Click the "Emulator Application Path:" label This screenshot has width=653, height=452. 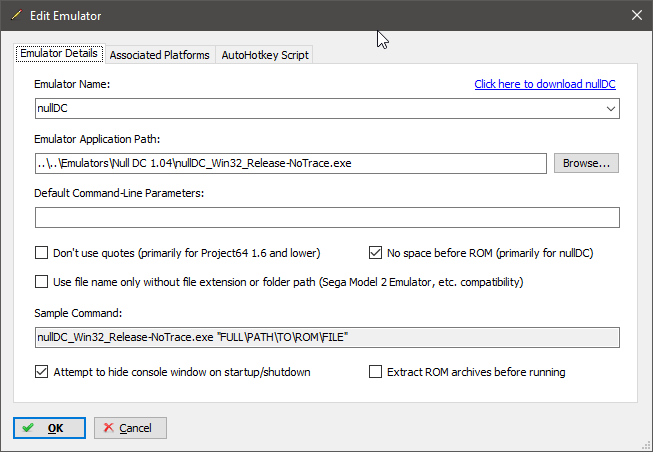pyautogui.click(x=97, y=139)
